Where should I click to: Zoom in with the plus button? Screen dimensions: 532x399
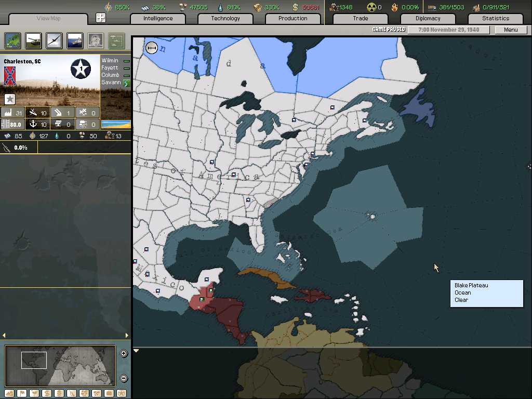click(x=124, y=353)
